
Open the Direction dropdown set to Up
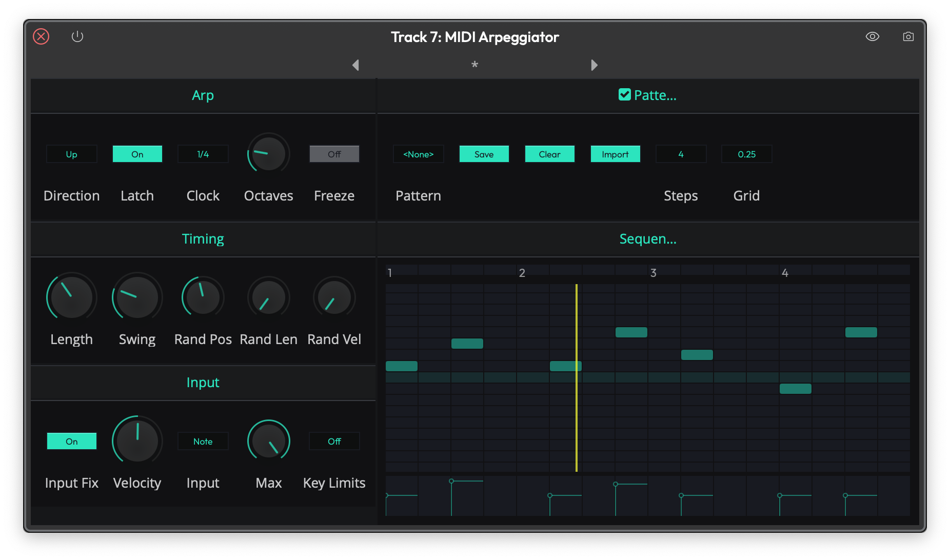72,154
